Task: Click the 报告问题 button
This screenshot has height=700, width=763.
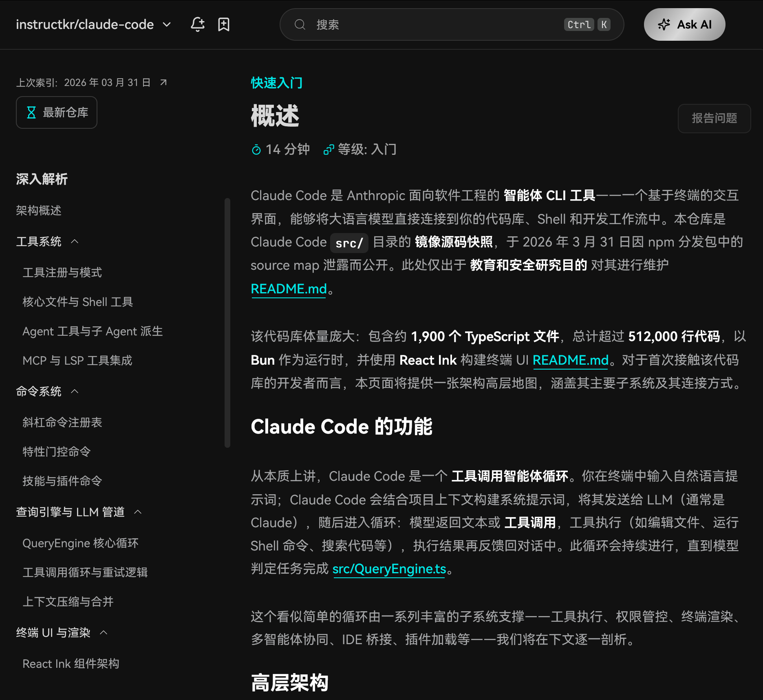Action: (714, 119)
